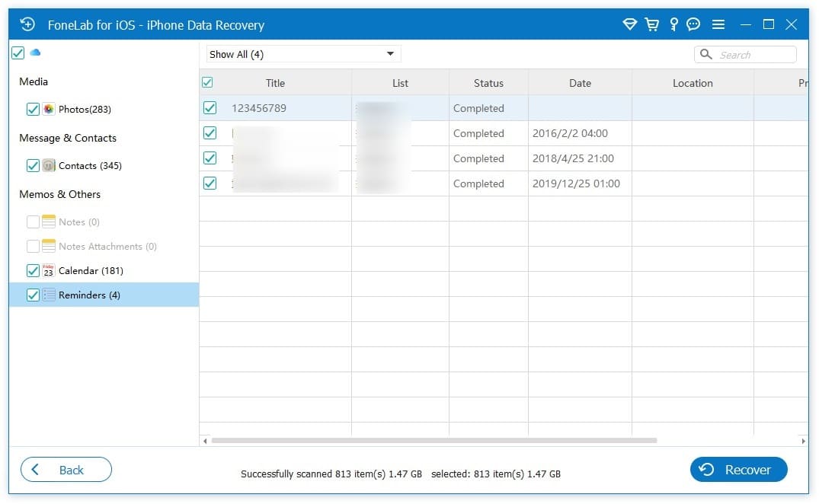The height and width of the screenshot is (504, 819).
Task: Select the reminder titled 123456789
Action: click(259, 108)
